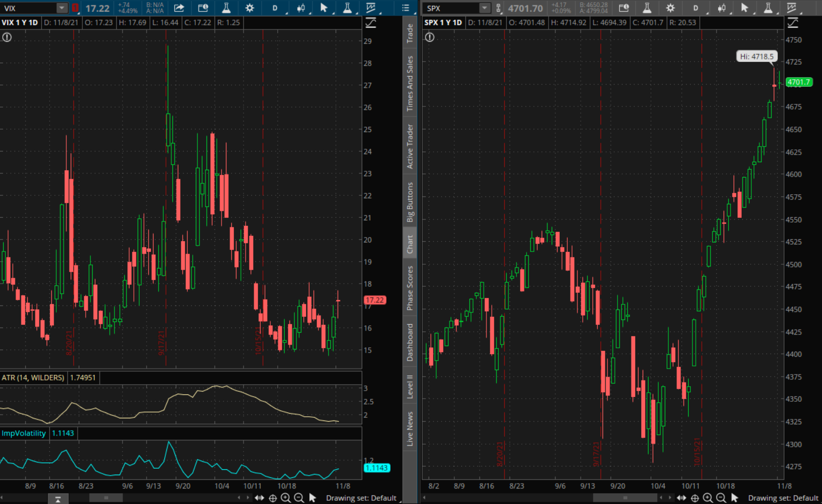Click the VIX 1 Y 1D chart label
Viewport: 822px width, 504px height.
(20, 22)
